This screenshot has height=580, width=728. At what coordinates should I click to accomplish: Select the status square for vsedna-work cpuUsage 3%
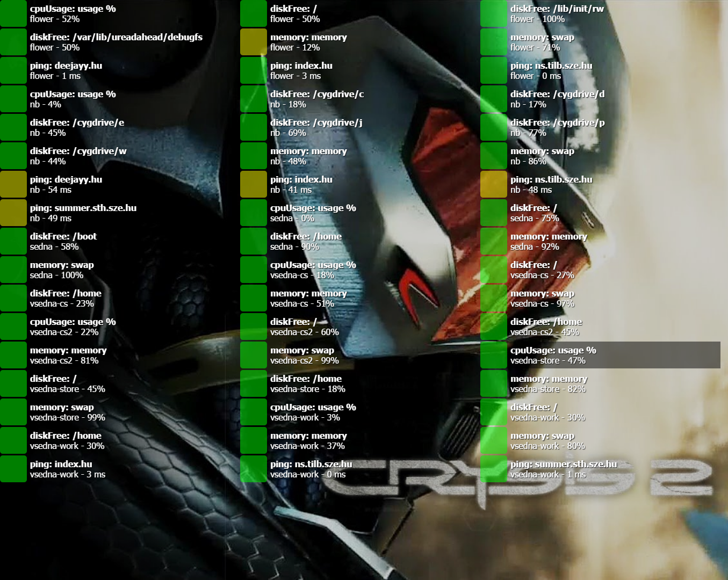click(254, 412)
